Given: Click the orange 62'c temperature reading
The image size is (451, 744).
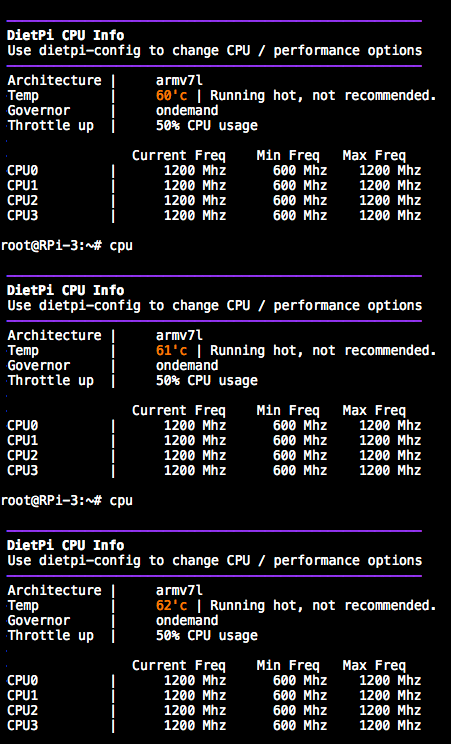Looking at the screenshot, I should [x=171, y=605].
